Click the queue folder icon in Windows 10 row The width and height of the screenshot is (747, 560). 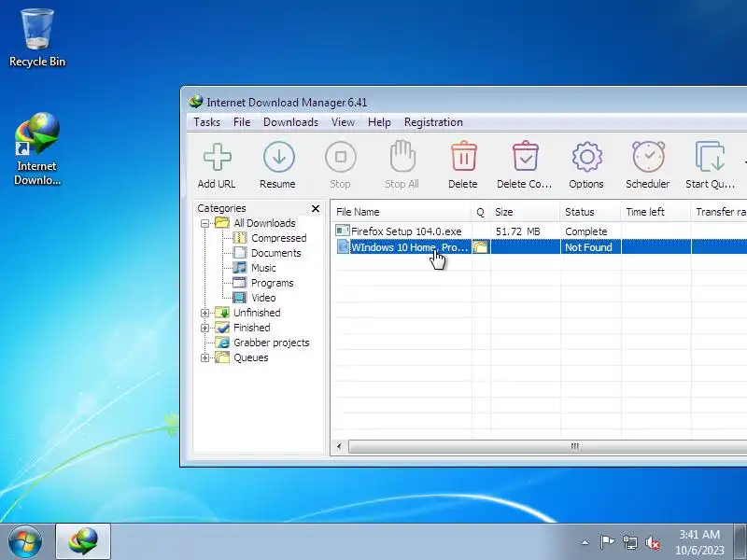[x=481, y=247]
